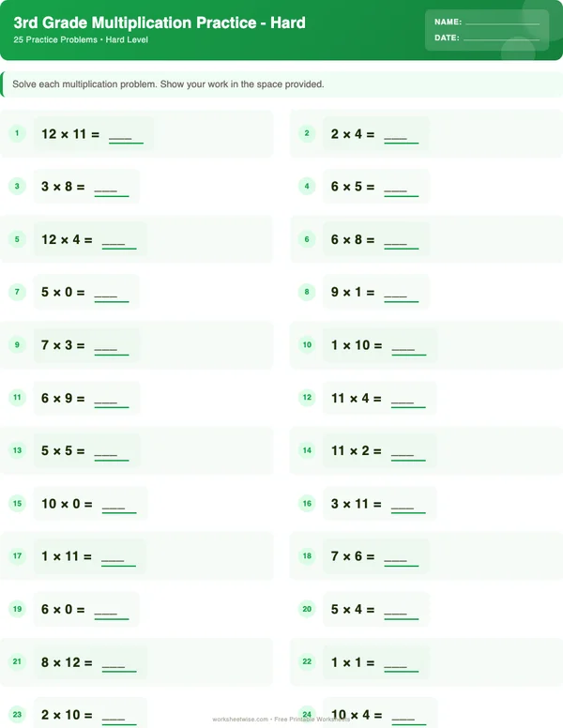Click the NAME blank line in header
Viewport: 563px width, 728px height.
pos(502,23)
